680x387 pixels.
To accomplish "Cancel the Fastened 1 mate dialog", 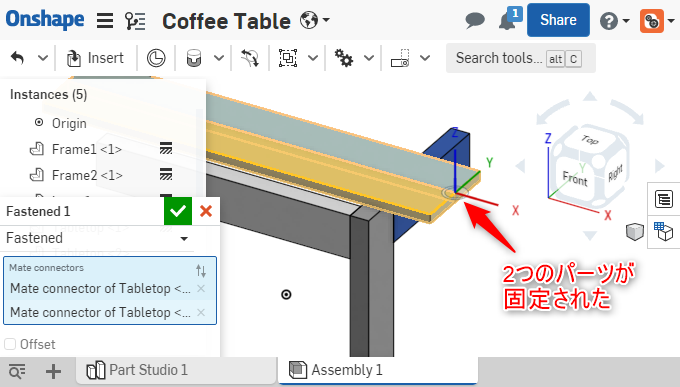I will (x=206, y=211).
